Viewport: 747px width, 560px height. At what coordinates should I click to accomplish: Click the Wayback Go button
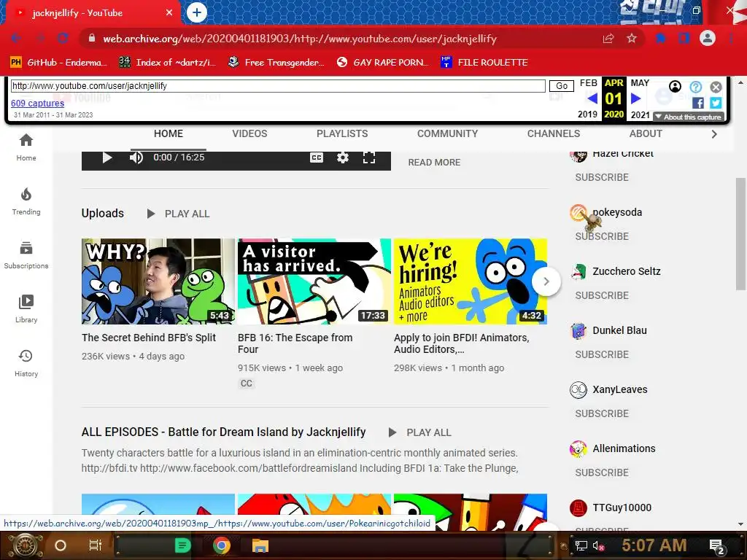[x=562, y=86]
